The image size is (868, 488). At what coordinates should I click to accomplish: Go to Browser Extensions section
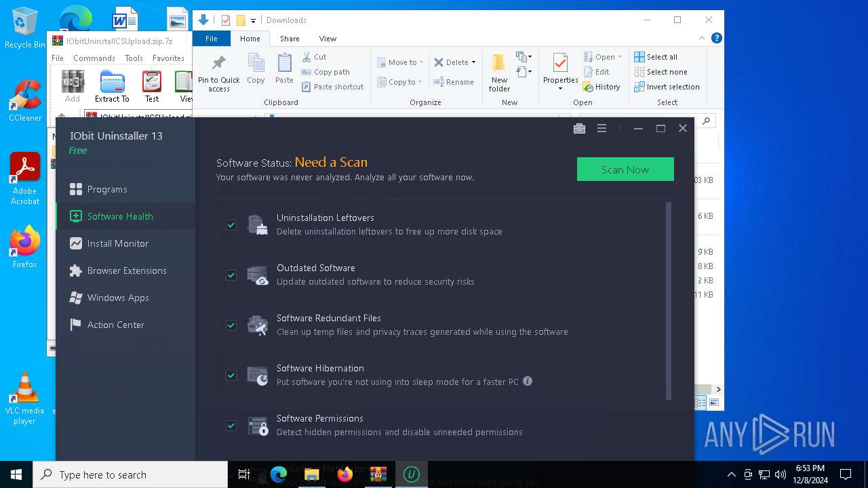click(125, 270)
